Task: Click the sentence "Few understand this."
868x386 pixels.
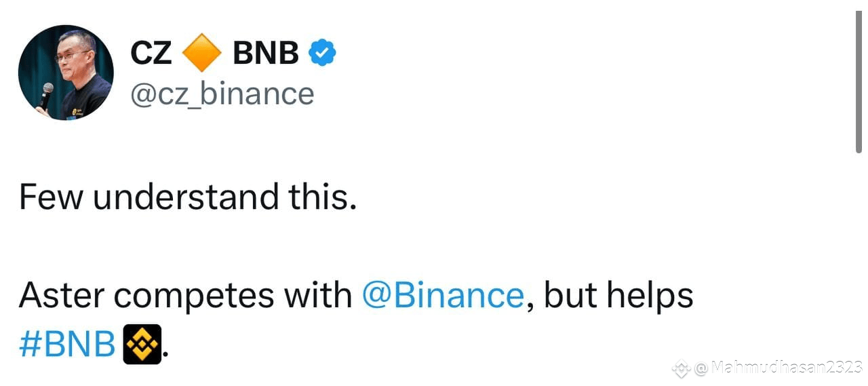Action: pos(187,197)
